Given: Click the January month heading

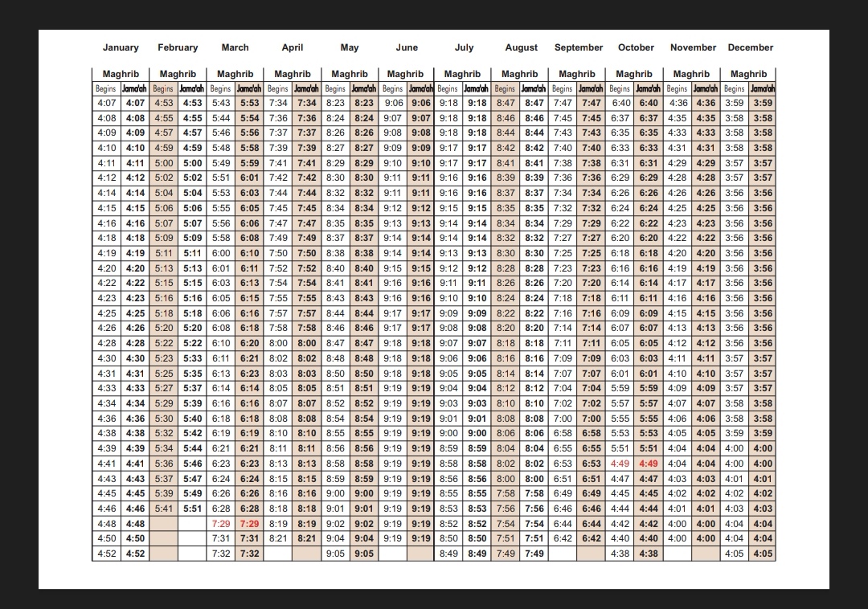Looking at the screenshot, I should pyautogui.click(x=121, y=47).
